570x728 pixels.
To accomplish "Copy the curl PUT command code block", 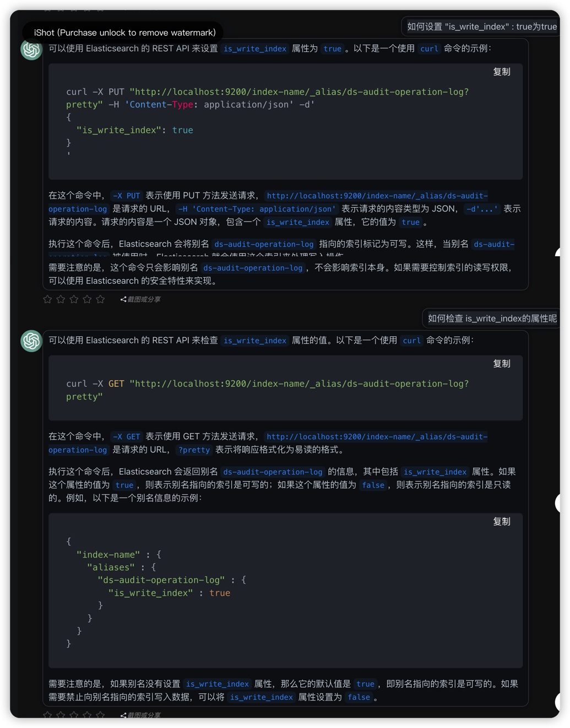I will click(501, 72).
